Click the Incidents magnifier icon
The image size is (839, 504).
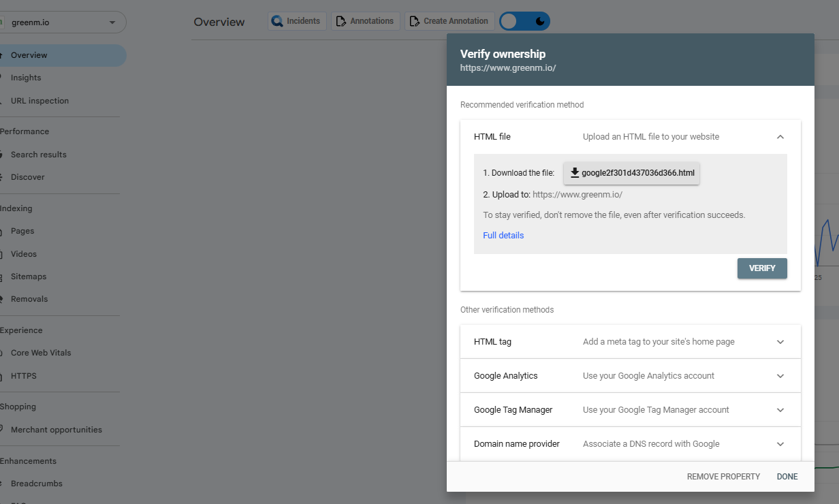277,21
